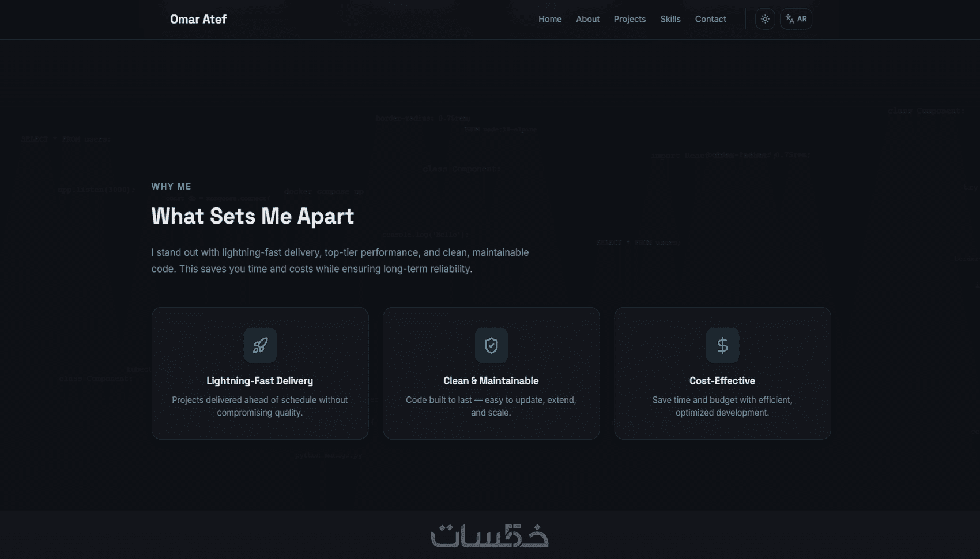Screen dimensions: 980x559
Task: Click the WHY ME section label
Action: click(171, 186)
